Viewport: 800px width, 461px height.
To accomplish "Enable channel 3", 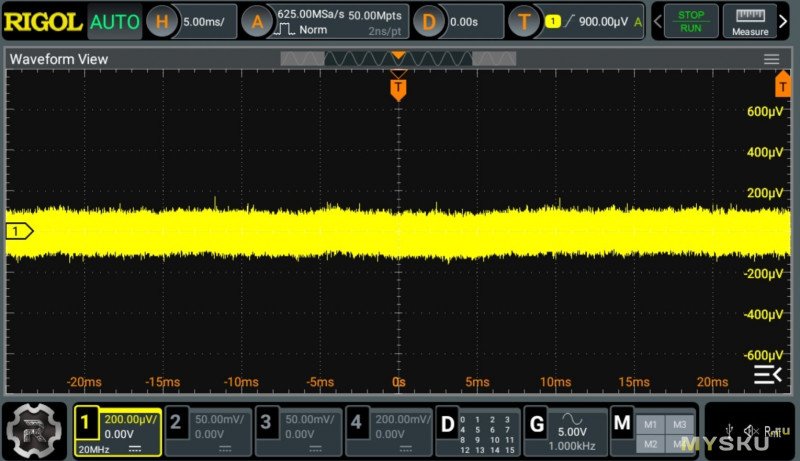I will [x=298, y=431].
